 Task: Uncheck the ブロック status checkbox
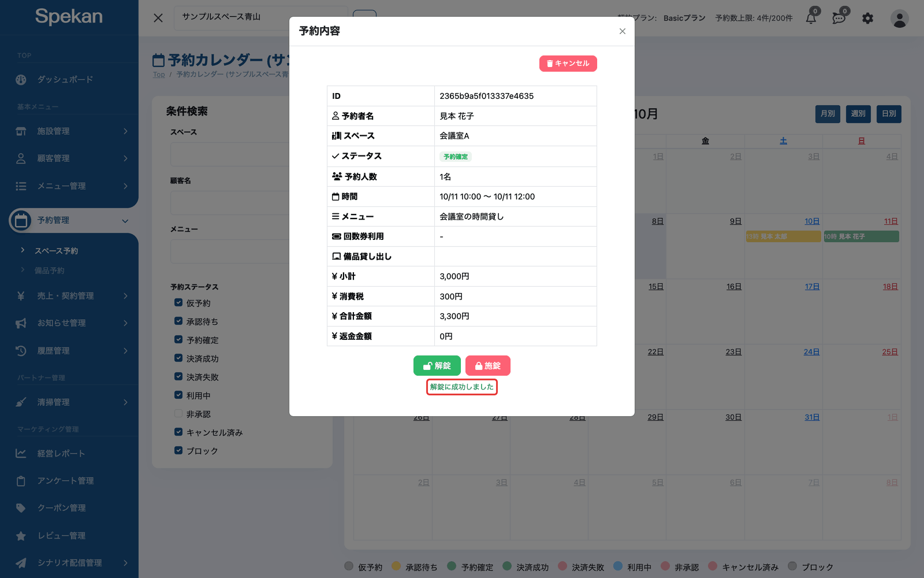pyautogui.click(x=178, y=450)
